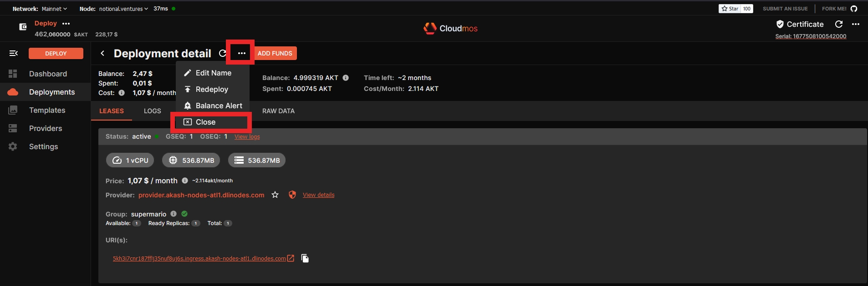Collapse the sidebar menu
The width and height of the screenshot is (868, 286).
(x=14, y=53)
